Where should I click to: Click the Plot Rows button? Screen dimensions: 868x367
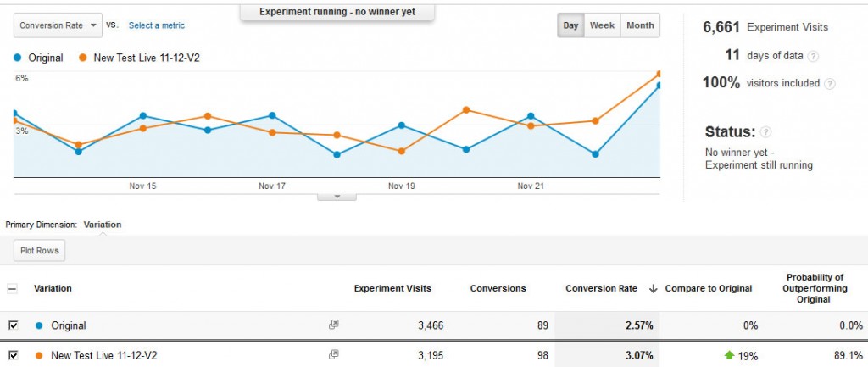click(x=39, y=250)
